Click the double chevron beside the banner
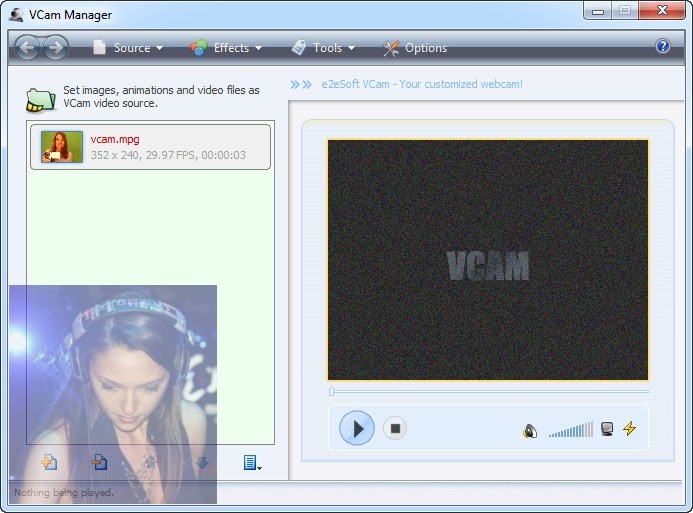Viewport: 693px width, 513px height. [301, 84]
